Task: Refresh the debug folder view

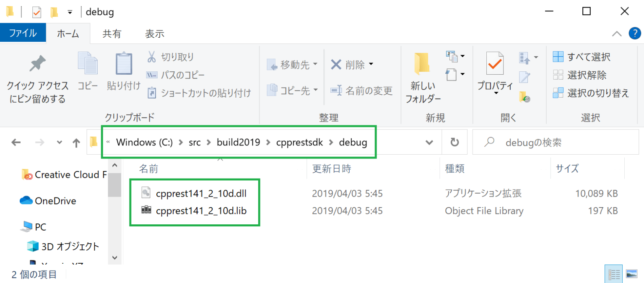Action: click(454, 142)
